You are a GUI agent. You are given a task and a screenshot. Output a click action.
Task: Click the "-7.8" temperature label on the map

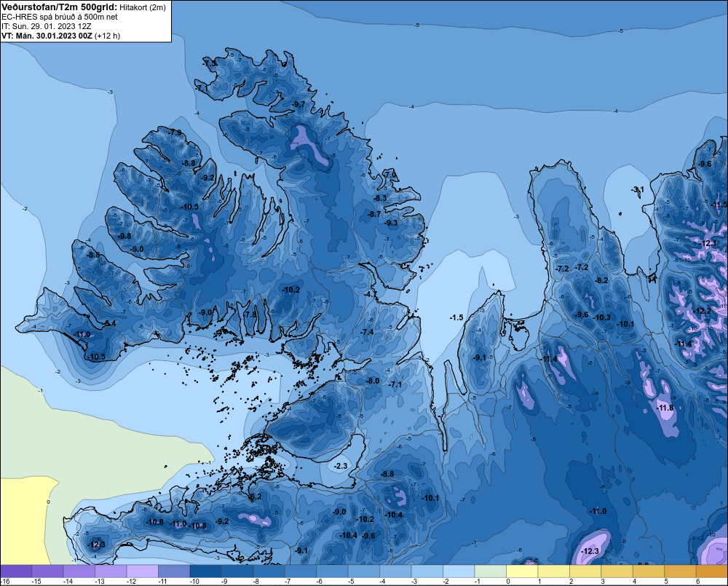click(250, 314)
